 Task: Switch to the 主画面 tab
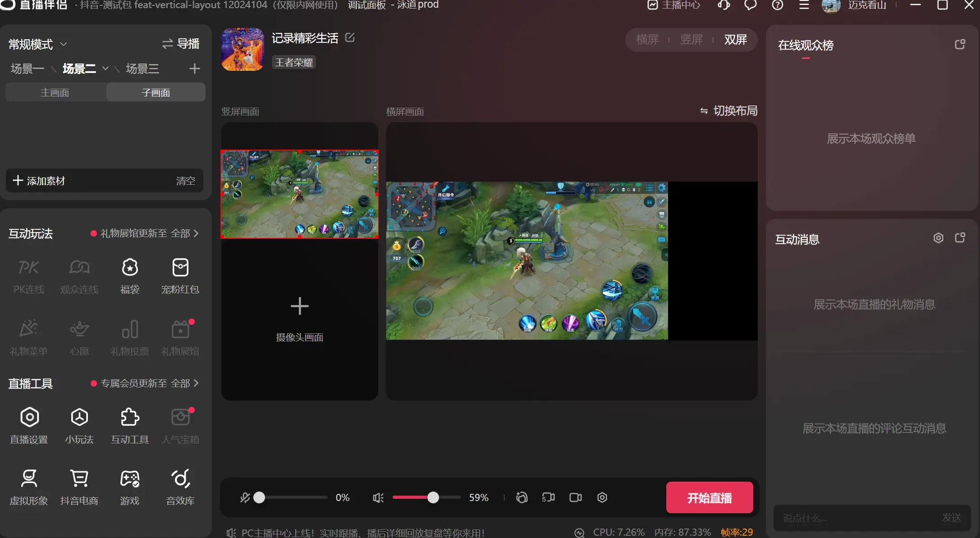(55, 92)
